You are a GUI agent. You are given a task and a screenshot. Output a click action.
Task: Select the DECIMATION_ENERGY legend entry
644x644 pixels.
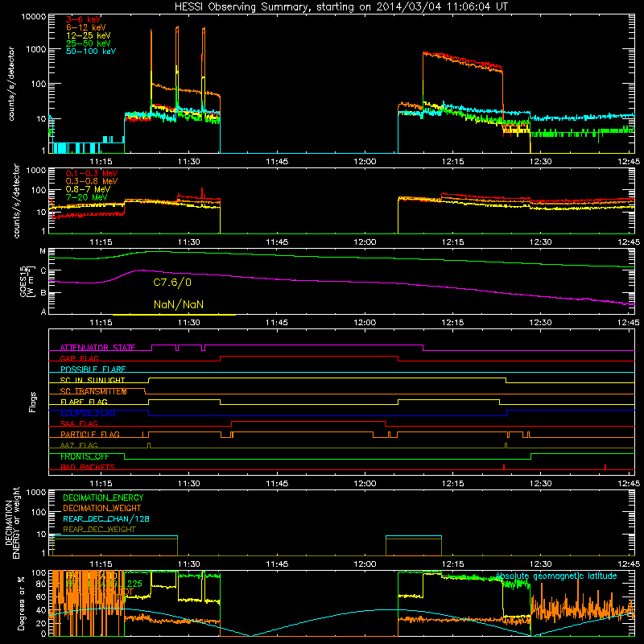click(x=103, y=497)
